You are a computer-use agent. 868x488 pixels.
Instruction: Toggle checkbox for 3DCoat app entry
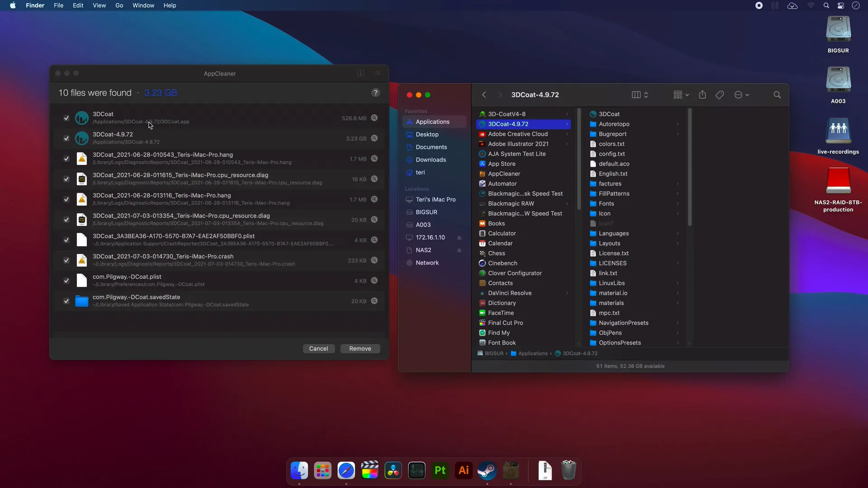tap(66, 118)
